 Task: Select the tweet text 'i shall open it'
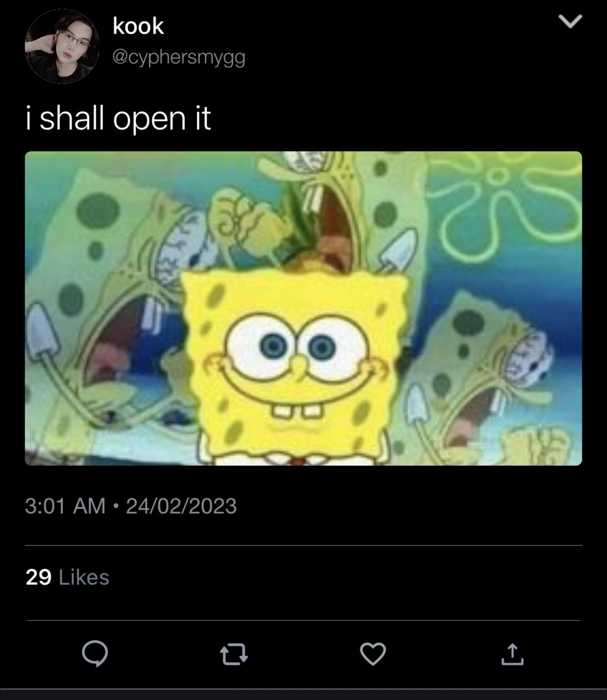(118, 118)
